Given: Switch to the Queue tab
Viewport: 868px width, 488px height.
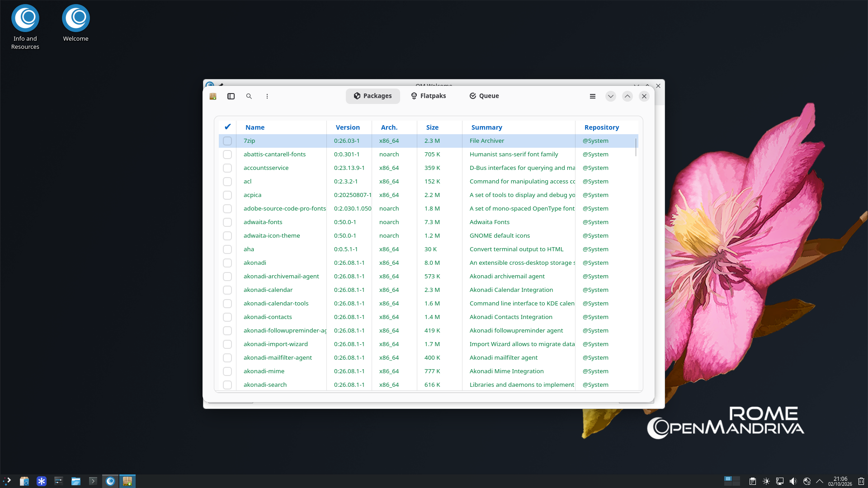Looking at the screenshot, I should [x=484, y=96].
